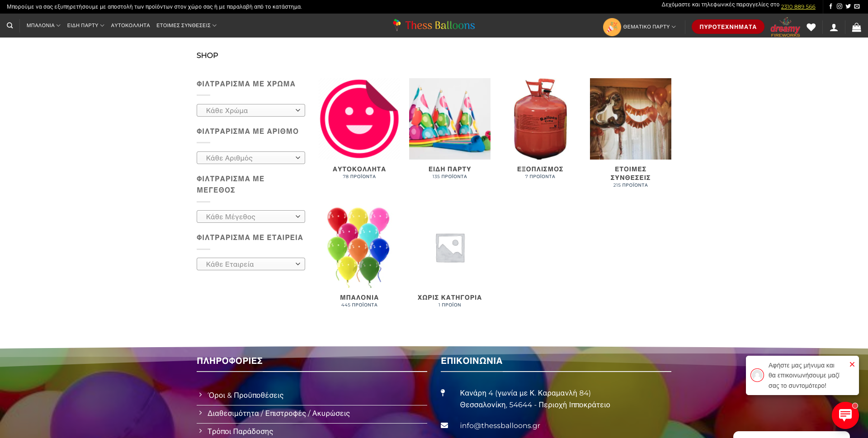Image resolution: width=868 pixels, height=438 pixels.
Task: Open the Κάθε Αριθμός number filter dropdown
Action: (250, 158)
